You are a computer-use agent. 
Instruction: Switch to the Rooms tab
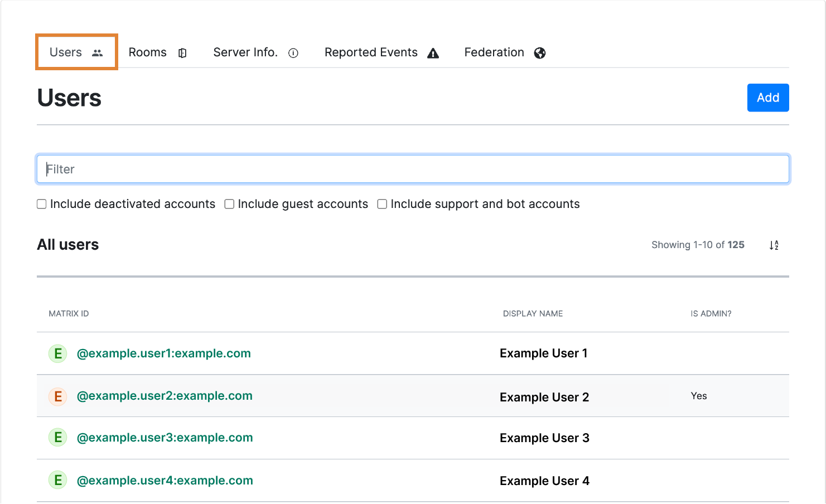pyautogui.click(x=148, y=52)
